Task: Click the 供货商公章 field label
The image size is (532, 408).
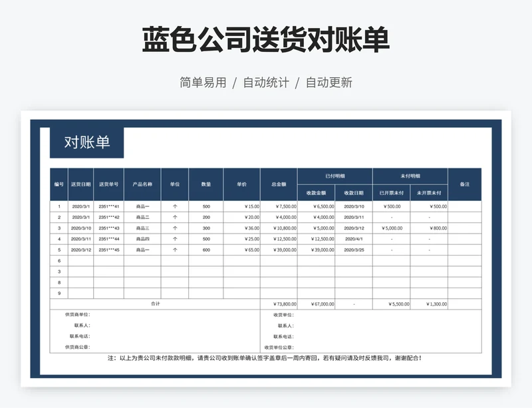Action: click(78, 347)
